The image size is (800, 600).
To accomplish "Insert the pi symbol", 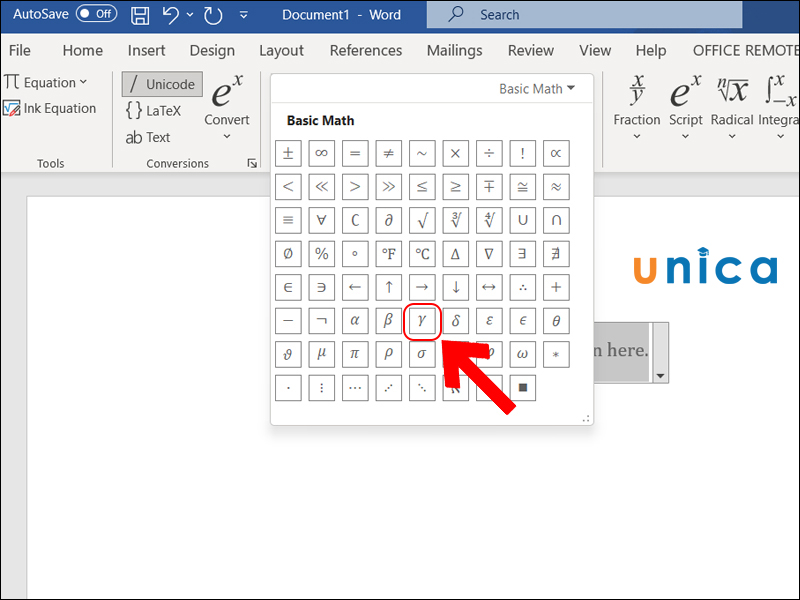I will pyautogui.click(x=354, y=354).
